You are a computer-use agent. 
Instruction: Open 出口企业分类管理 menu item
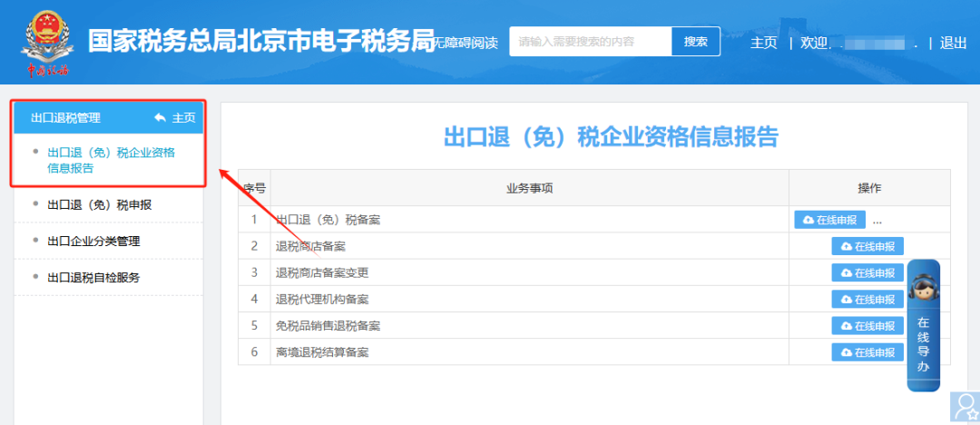[x=93, y=242]
